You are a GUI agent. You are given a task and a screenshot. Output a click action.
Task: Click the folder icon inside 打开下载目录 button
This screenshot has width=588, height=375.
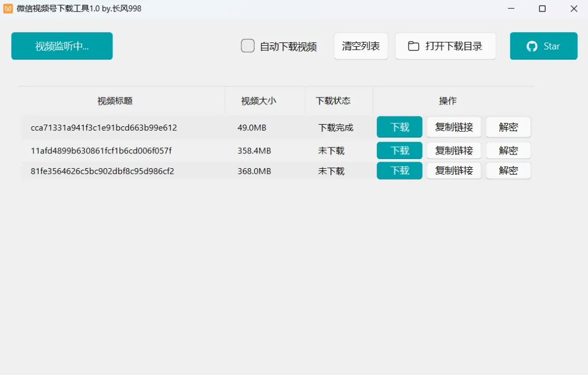tap(414, 46)
